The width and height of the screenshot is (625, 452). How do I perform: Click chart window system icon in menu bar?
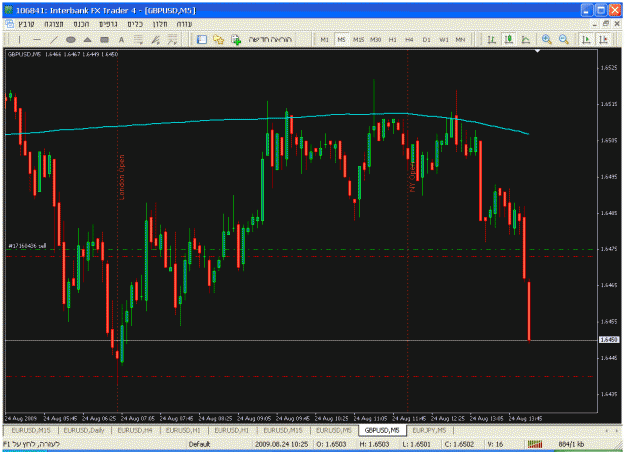(x=10, y=24)
